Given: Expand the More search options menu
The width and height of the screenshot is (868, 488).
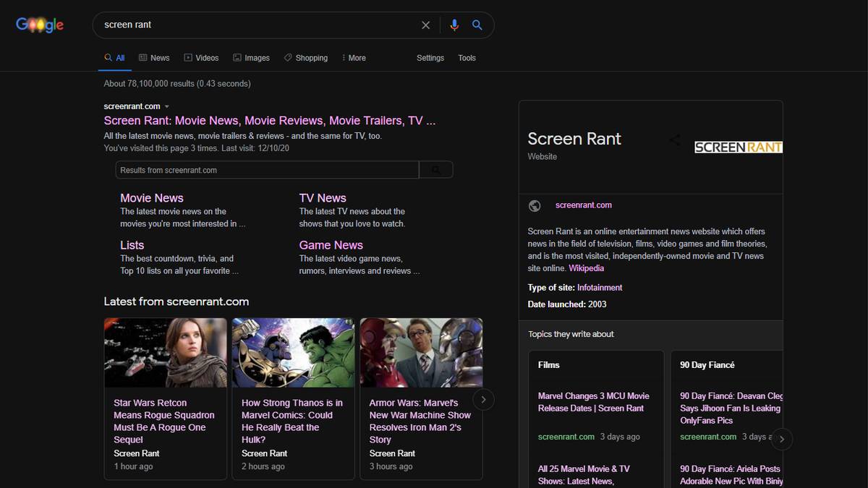Looking at the screenshot, I should (x=354, y=58).
